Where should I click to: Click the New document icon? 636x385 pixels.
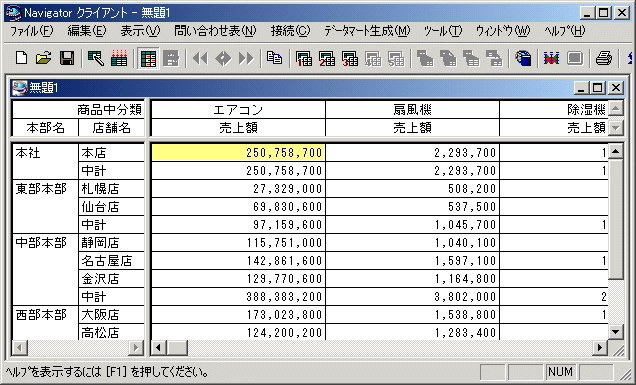tap(21, 58)
